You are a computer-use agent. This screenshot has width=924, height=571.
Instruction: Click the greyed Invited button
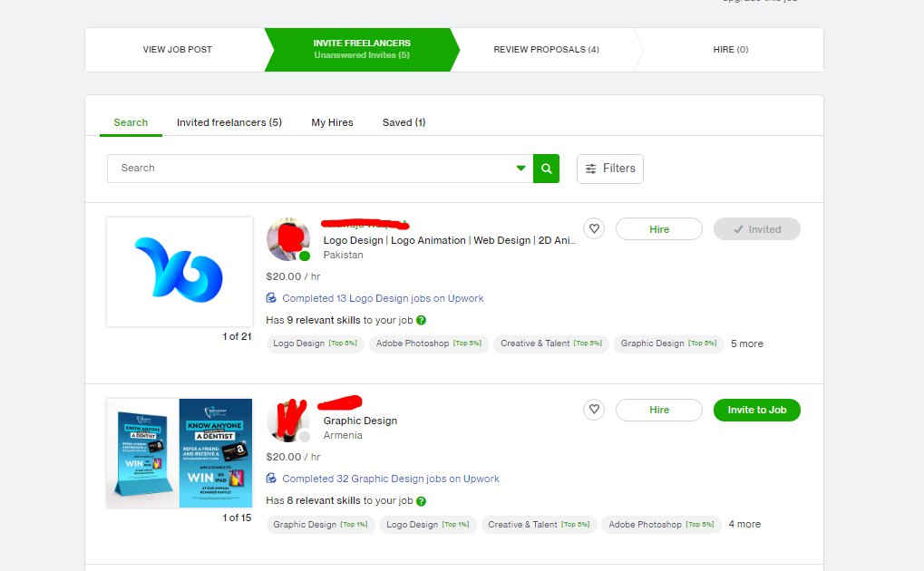coord(756,229)
